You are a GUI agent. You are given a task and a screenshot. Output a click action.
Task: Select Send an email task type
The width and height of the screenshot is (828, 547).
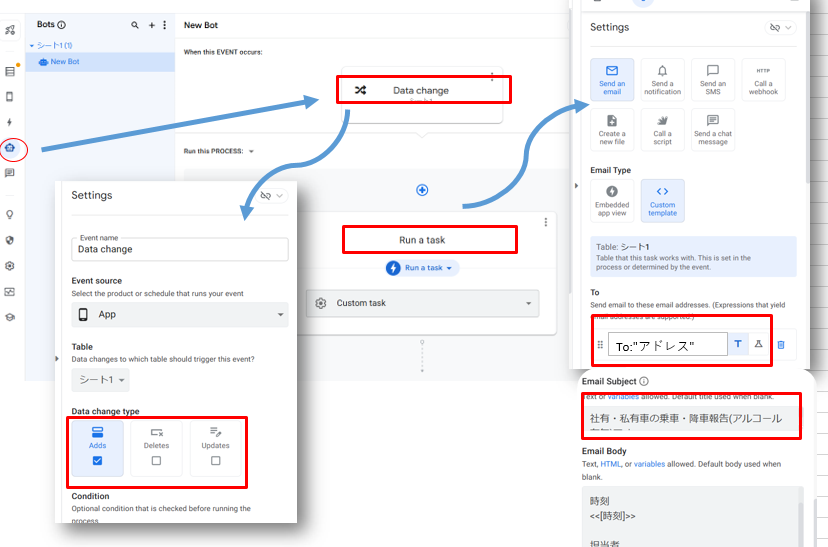coord(612,80)
